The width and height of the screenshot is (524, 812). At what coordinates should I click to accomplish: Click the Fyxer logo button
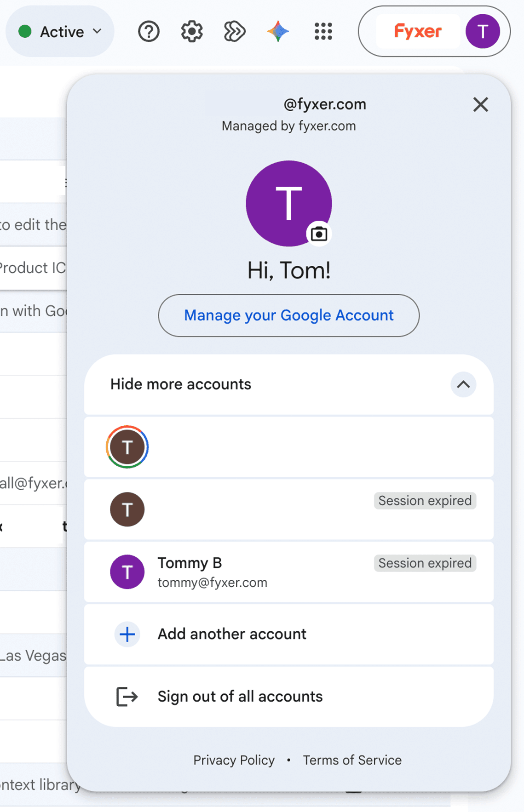pos(418,31)
